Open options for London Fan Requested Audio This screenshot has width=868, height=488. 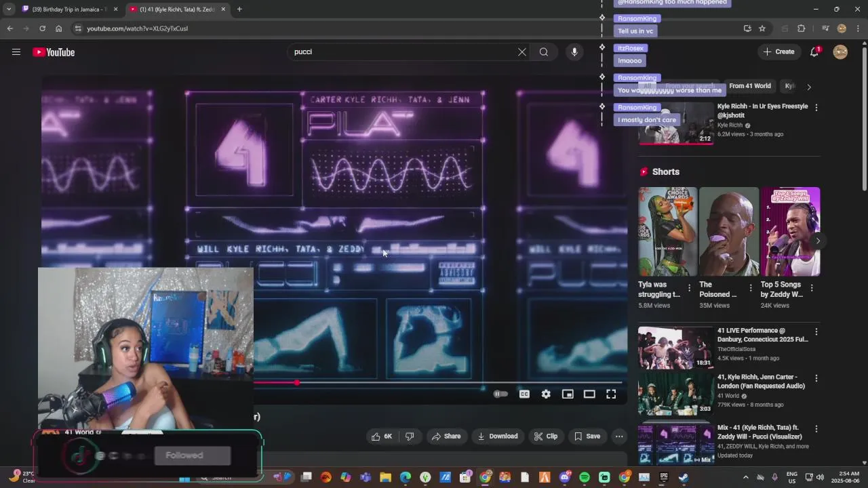point(816,378)
